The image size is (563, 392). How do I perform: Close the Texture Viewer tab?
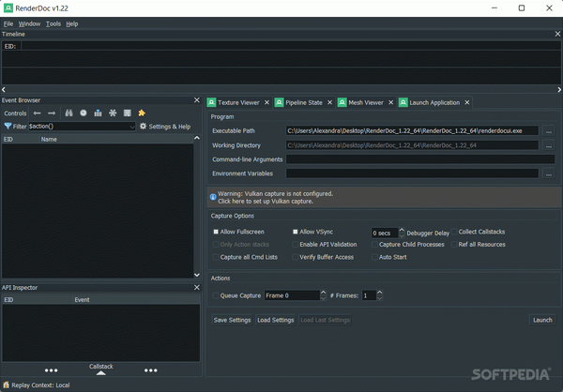click(266, 102)
